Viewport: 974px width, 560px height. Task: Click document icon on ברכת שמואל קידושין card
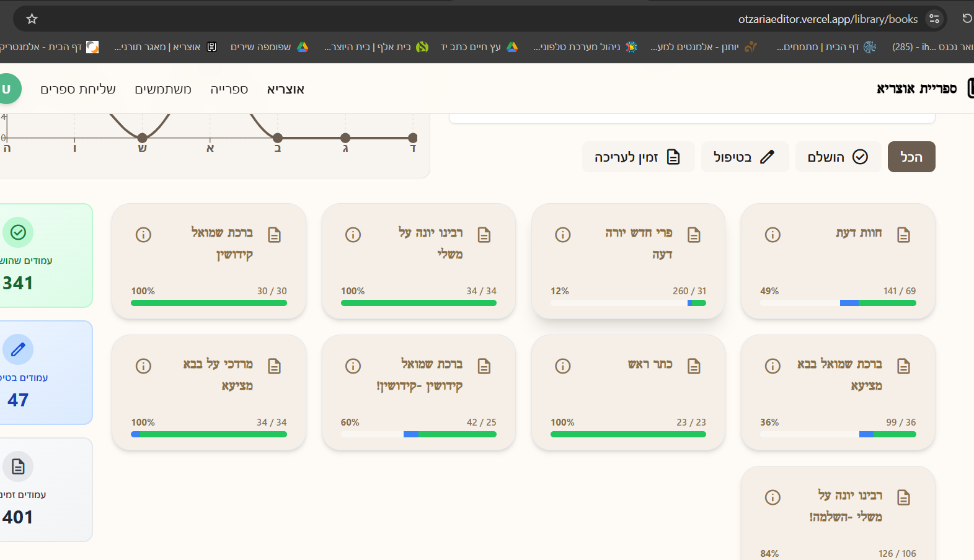pyautogui.click(x=274, y=235)
